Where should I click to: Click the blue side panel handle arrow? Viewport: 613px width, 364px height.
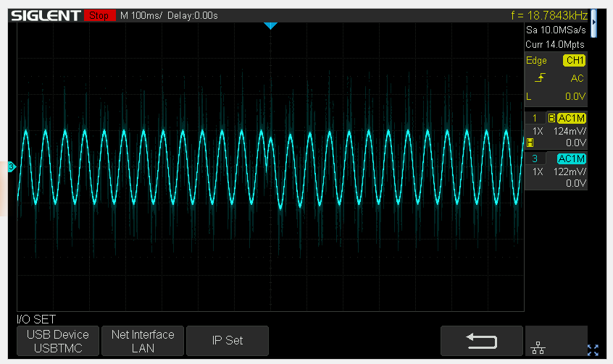click(594, 23)
